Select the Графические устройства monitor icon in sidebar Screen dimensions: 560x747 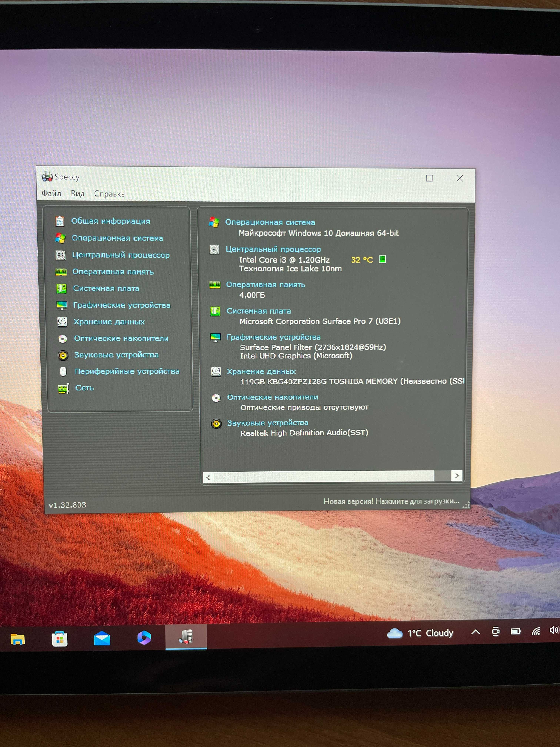(x=62, y=305)
